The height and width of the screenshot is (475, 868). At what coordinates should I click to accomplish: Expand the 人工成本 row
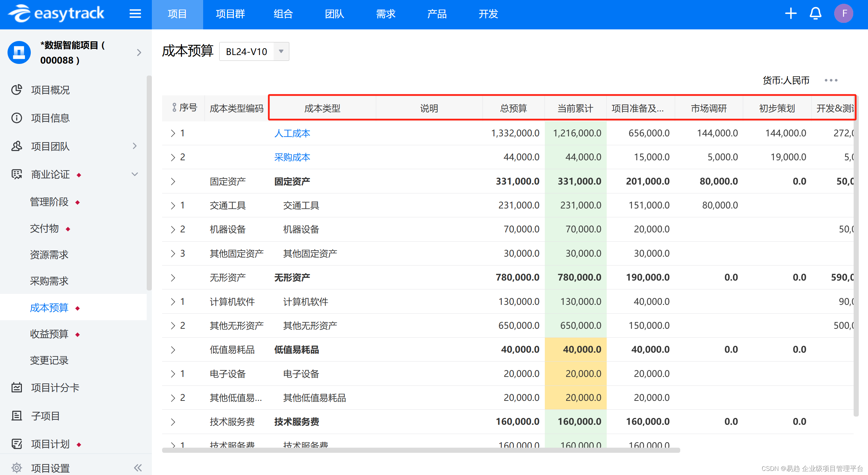[x=173, y=133]
